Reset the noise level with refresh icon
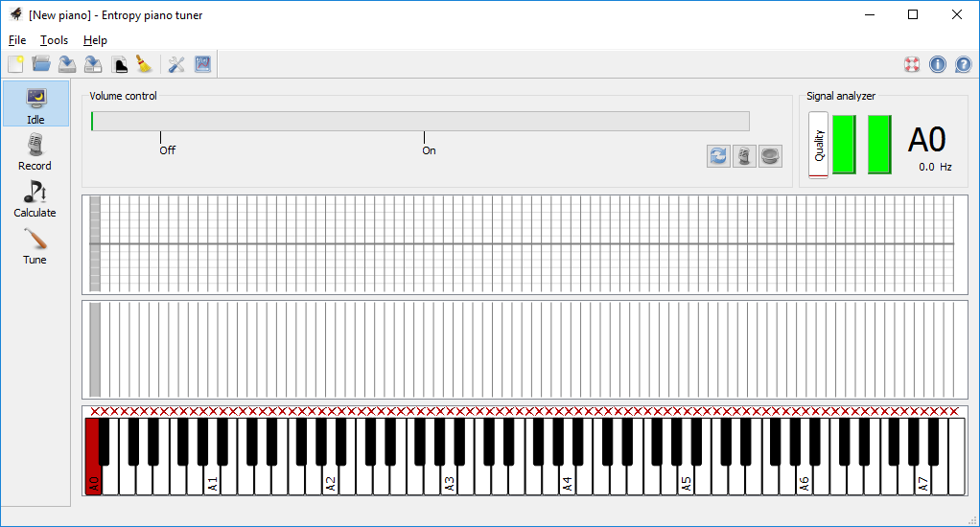Viewport: 980px width, 527px height. 719,156
